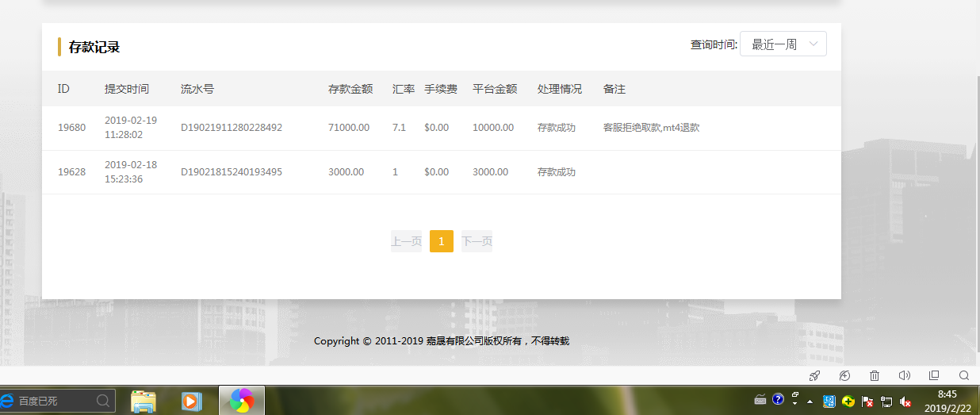Open the 查询时间 period dropdown
Image resolution: width=980 pixels, height=415 pixels.
783,44
